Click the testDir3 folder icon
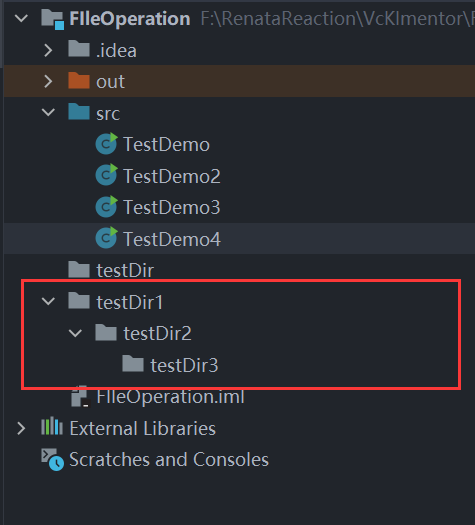The height and width of the screenshot is (525, 475). pyautogui.click(x=133, y=364)
